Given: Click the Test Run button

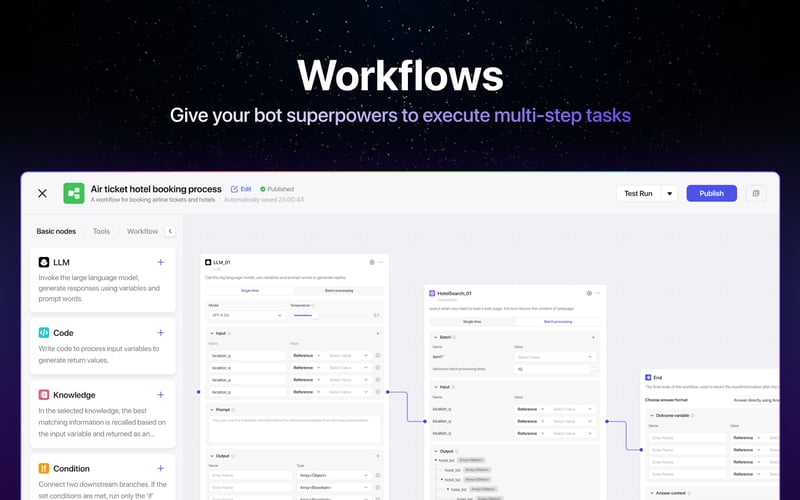Looking at the screenshot, I should (x=638, y=193).
